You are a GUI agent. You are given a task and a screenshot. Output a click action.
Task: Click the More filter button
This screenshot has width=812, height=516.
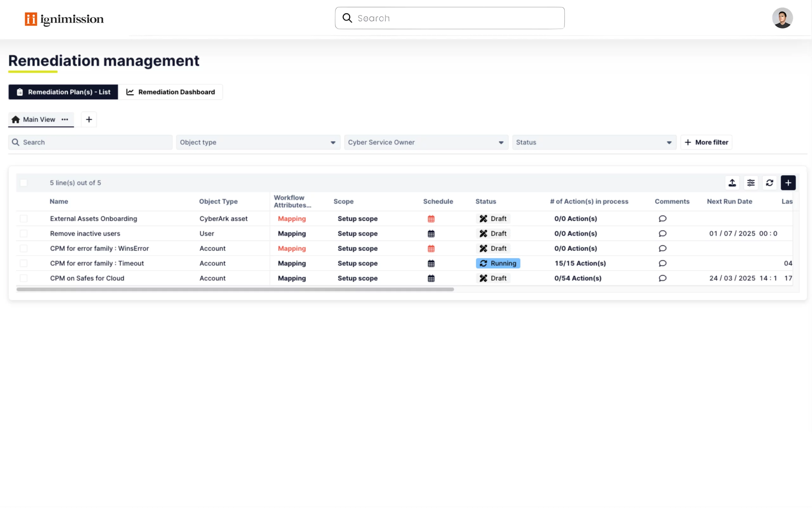706,142
